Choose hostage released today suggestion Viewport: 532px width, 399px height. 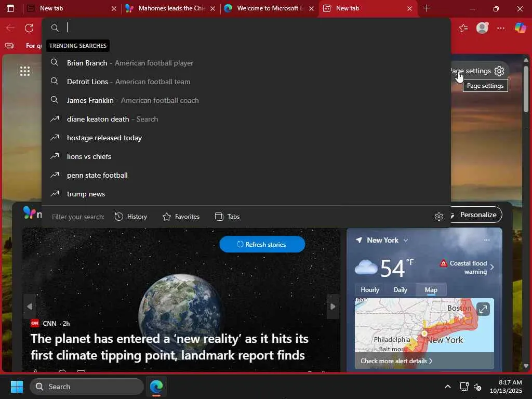coord(246,138)
